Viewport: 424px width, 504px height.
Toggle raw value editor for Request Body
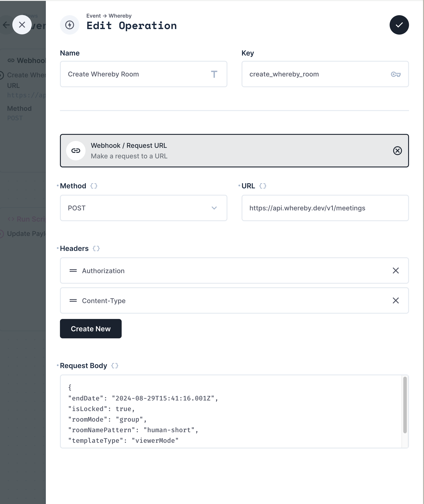(115, 366)
